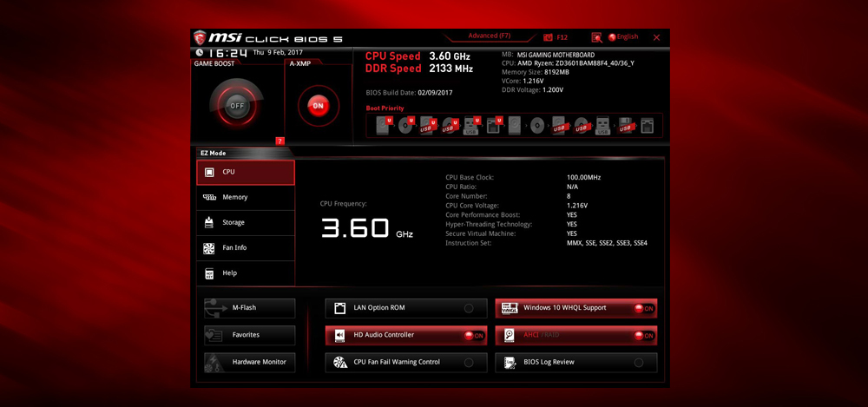Toggle the A-XMP ON button
The height and width of the screenshot is (407, 868).
click(x=318, y=106)
